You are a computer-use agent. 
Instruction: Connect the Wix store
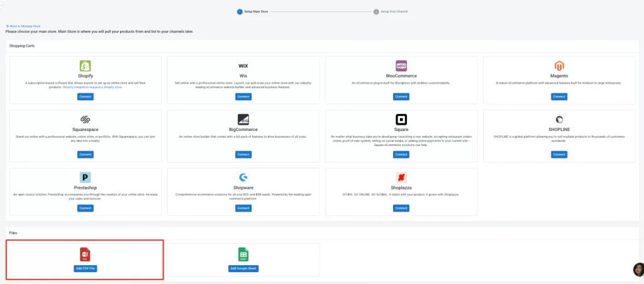coord(243,96)
